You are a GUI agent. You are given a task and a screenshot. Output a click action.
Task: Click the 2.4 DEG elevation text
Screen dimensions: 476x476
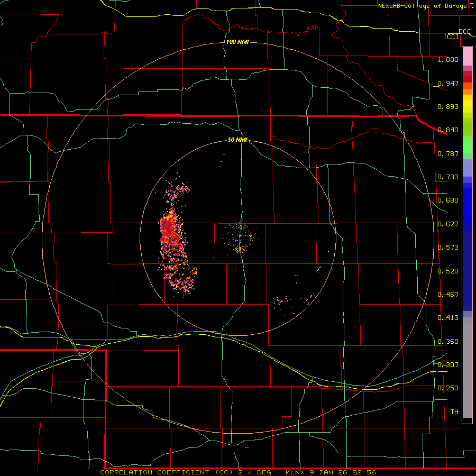255,472
